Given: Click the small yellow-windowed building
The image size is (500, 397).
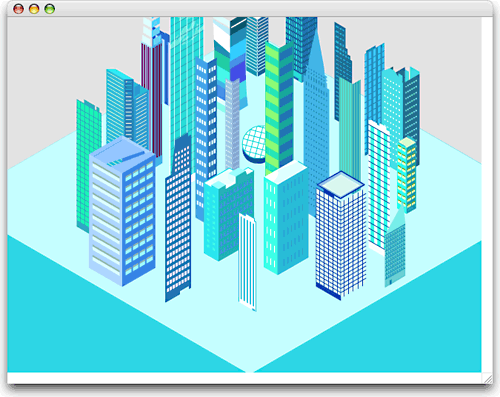Looking at the screenshot, I should 407,175.
